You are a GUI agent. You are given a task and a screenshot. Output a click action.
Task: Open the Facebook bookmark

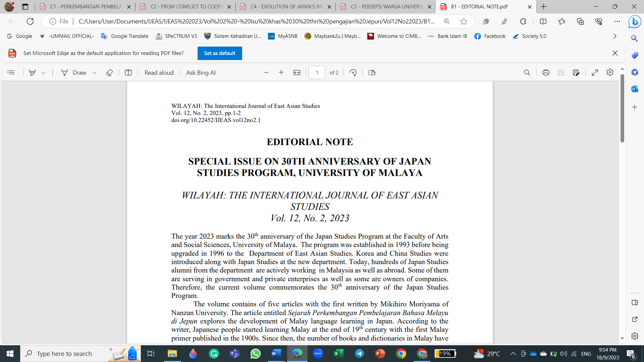[490, 36]
